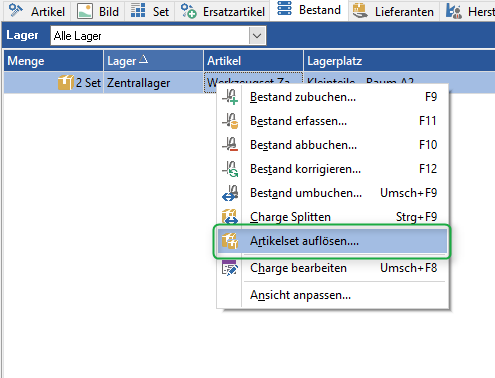Choose Bestand zubuchen... from context menu
Image resolution: width=495 pixels, height=378 pixels.
[332, 97]
